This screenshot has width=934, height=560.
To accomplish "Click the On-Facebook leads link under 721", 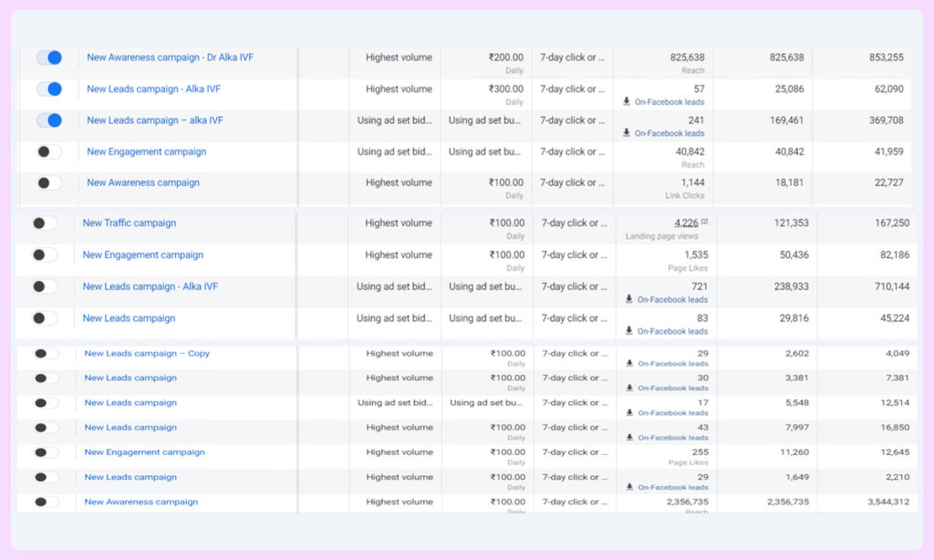I will click(x=672, y=300).
